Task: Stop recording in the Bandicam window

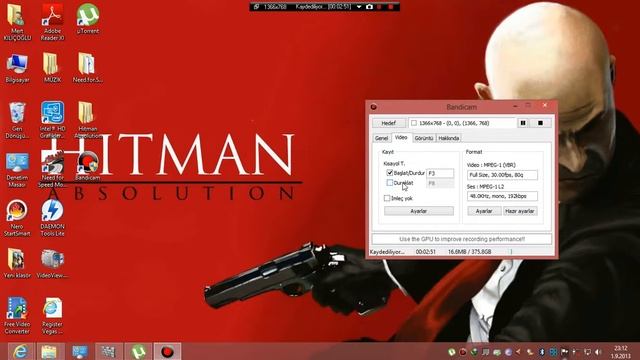Action: click(x=540, y=123)
